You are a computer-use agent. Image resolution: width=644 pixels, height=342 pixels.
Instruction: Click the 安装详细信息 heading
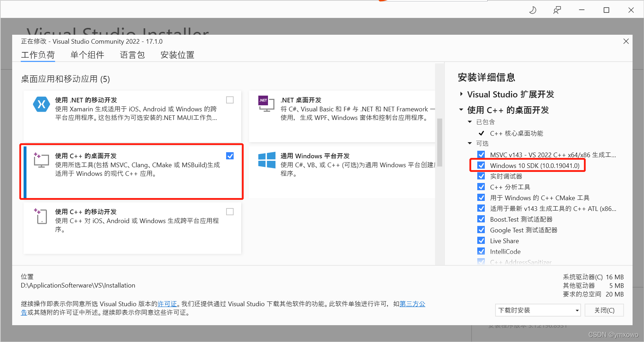pos(487,77)
